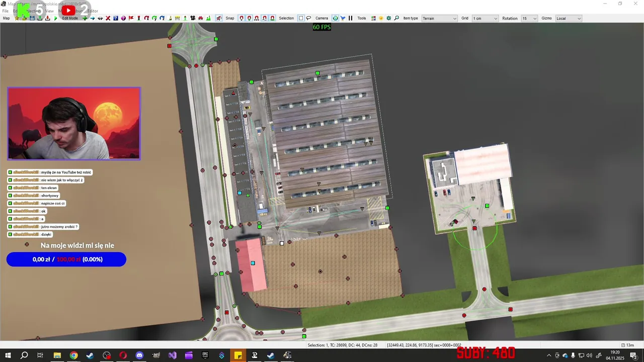Image resolution: width=644 pixels, height=362 pixels.
Task: Open Epic Games Launcher from the taskbar
Action: point(205,355)
